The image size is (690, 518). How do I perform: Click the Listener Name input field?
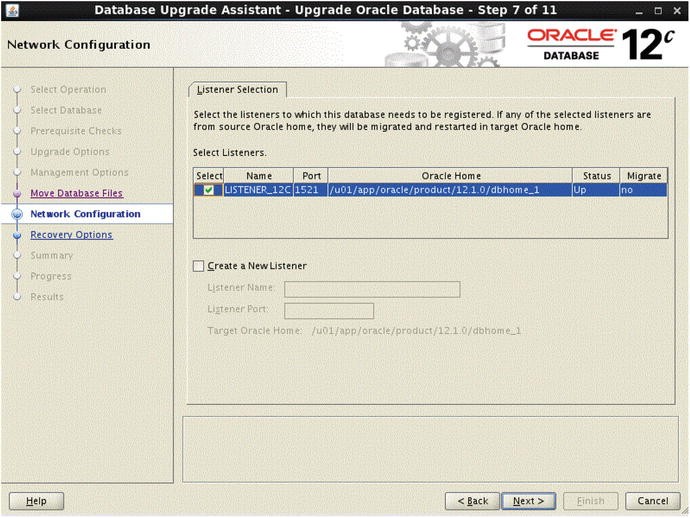372,289
